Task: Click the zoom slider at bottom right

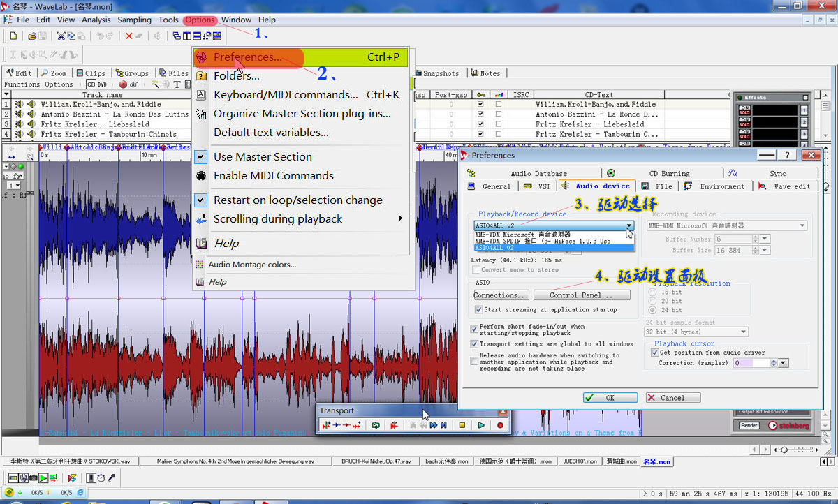Action: [786, 450]
